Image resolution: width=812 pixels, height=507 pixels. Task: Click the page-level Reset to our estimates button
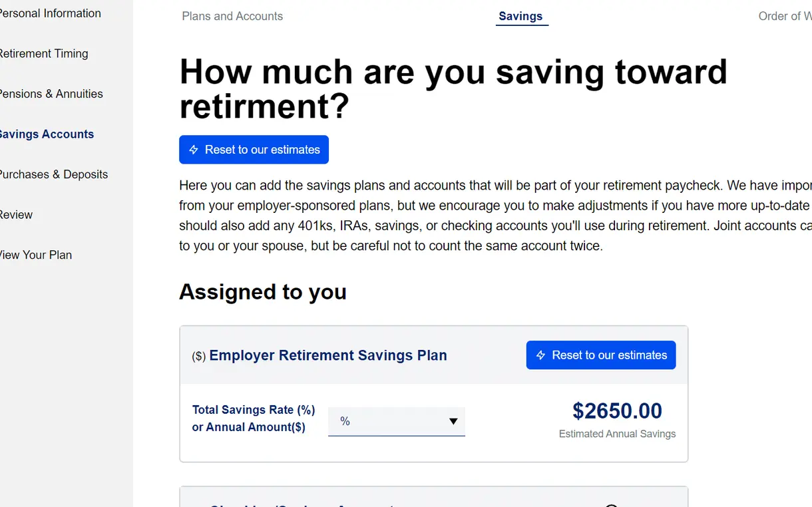pyautogui.click(x=254, y=150)
